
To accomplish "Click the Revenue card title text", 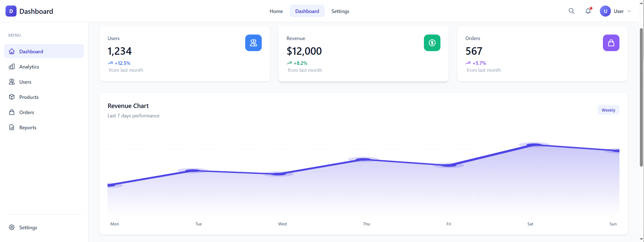I will (x=296, y=38).
